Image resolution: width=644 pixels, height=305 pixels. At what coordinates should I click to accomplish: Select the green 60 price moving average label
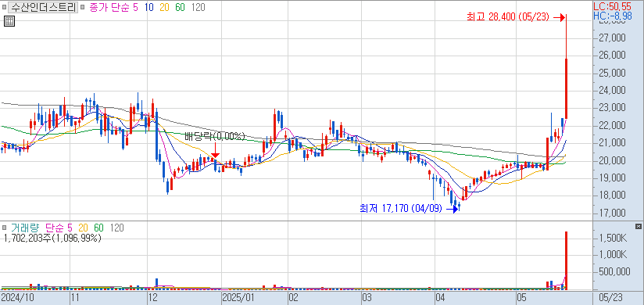tap(180, 7)
